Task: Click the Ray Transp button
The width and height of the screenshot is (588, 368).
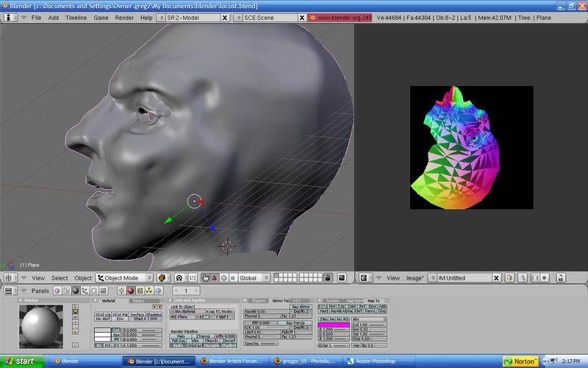Action: click(x=294, y=322)
